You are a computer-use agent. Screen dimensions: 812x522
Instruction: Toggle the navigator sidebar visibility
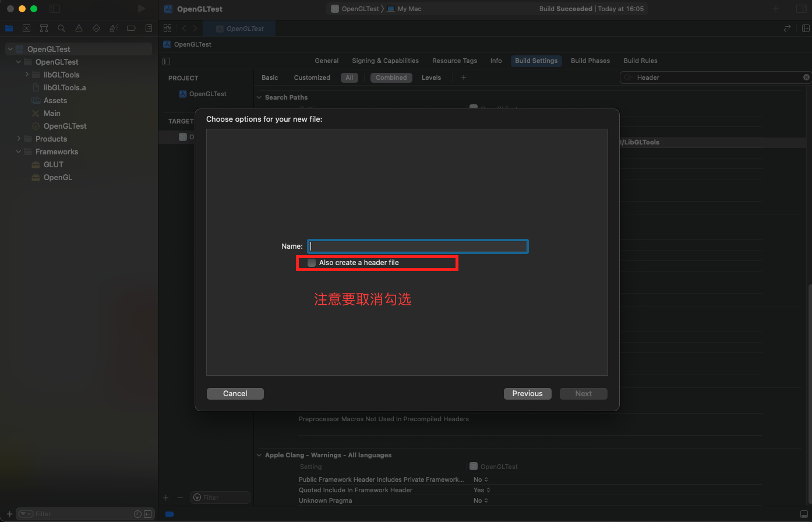55,9
